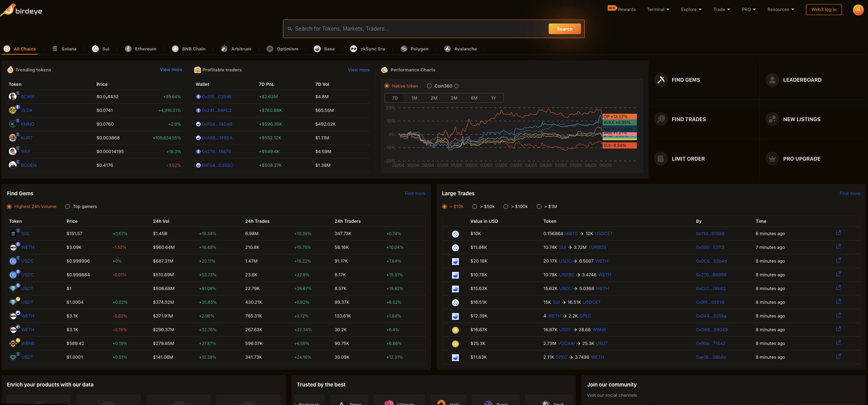Click the New Listings icon
868x405 pixels.
coord(772,119)
